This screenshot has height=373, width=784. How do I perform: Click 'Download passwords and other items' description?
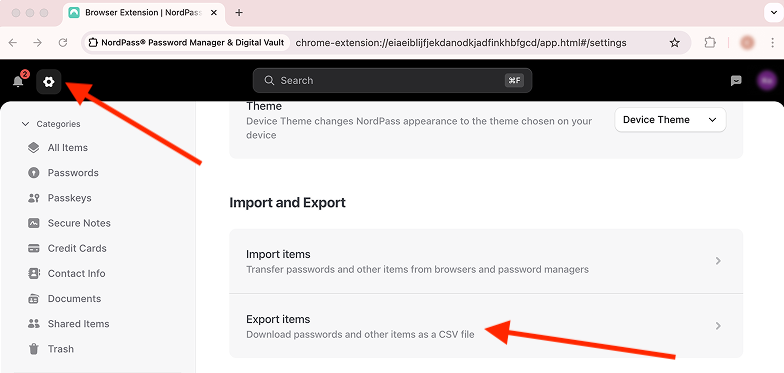click(360, 334)
